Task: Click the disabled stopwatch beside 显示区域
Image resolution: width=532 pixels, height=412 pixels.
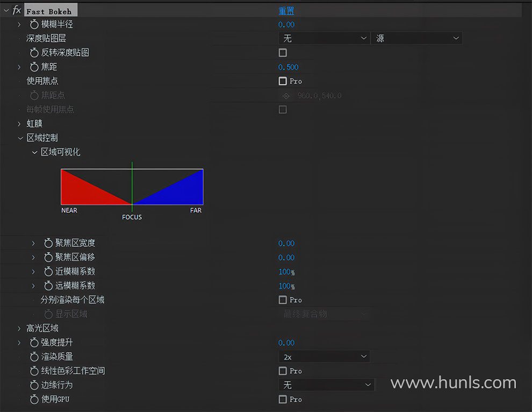Action: (48, 314)
